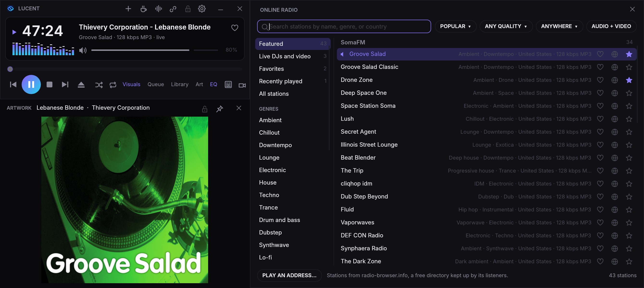
Task: Click the Groove Salad album artwork
Action: click(x=124, y=200)
